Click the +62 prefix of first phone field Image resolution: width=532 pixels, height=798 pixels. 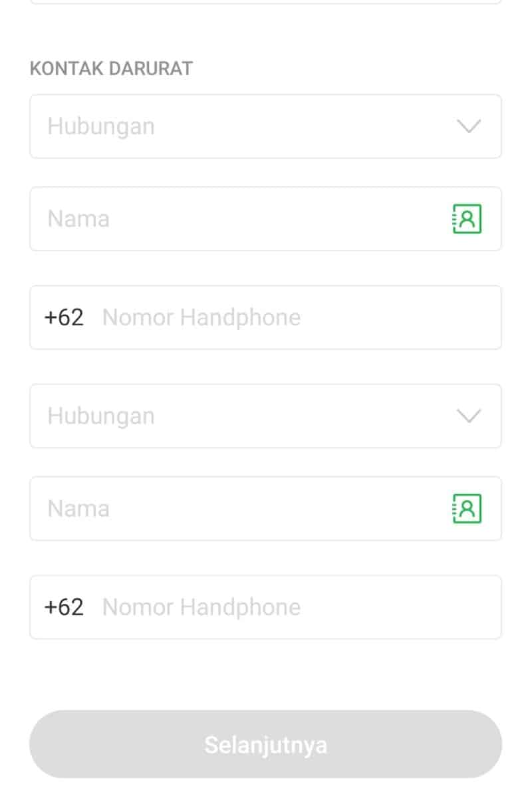(64, 317)
